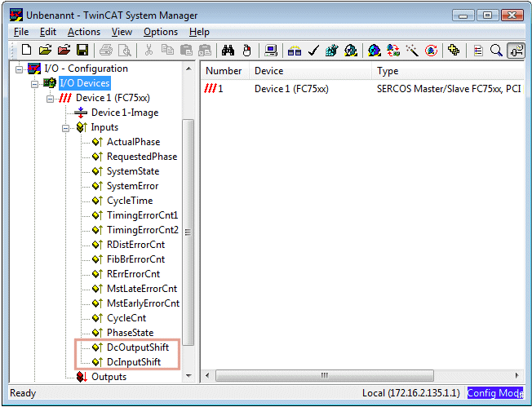Select Device 1 (FC75xx) in the tree

113,98
